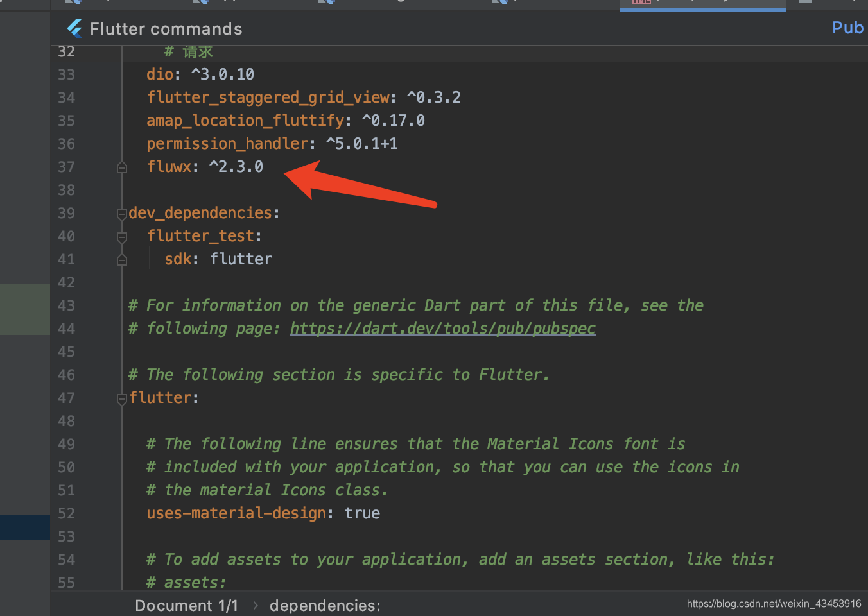
Task: Click the sdk key on line 41
Action: [x=178, y=259]
